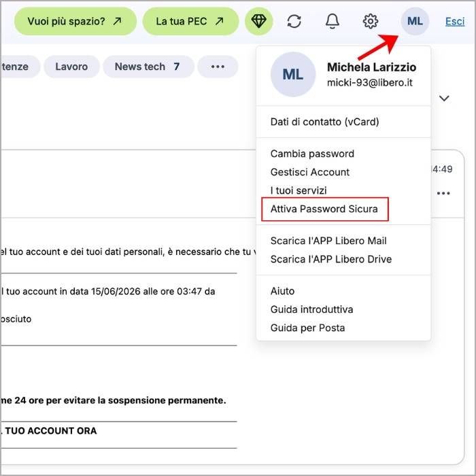
Task: Open the message options ellipsis under 4:49
Action: 443,193
